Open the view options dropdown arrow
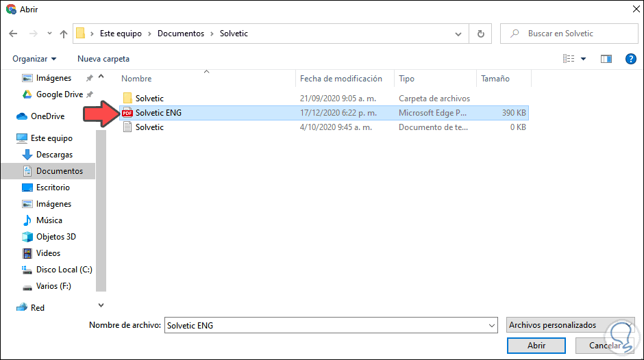The width and height of the screenshot is (644, 360). (584, 59)
